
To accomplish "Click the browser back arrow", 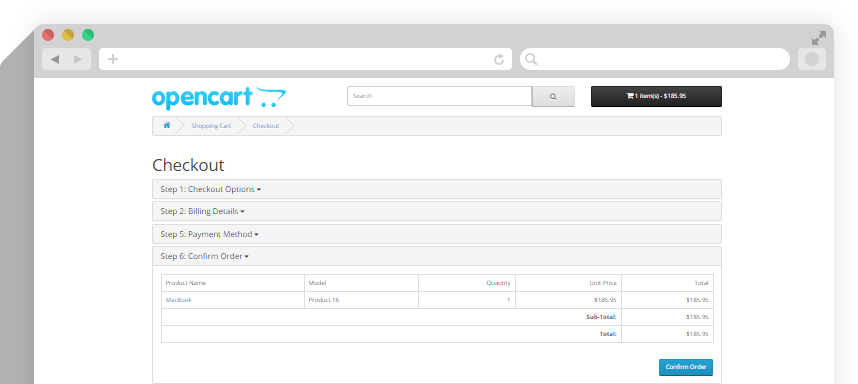I will 55,59.
